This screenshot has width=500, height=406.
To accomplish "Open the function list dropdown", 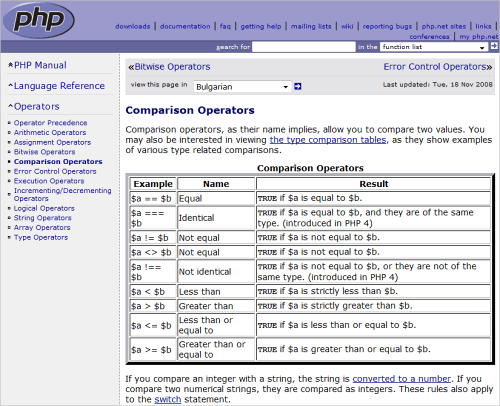I will (434, 47).
